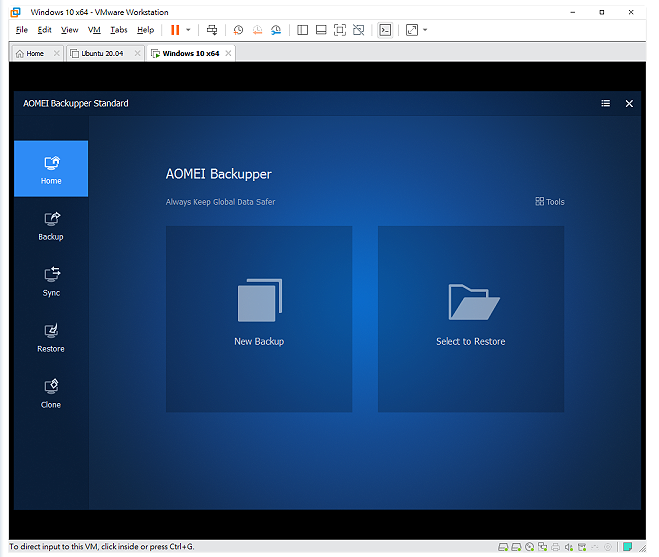The height and width of the screenshot is (557, 659).
Task: Open the Sync section in sidebar
Action: pos(51,282)
